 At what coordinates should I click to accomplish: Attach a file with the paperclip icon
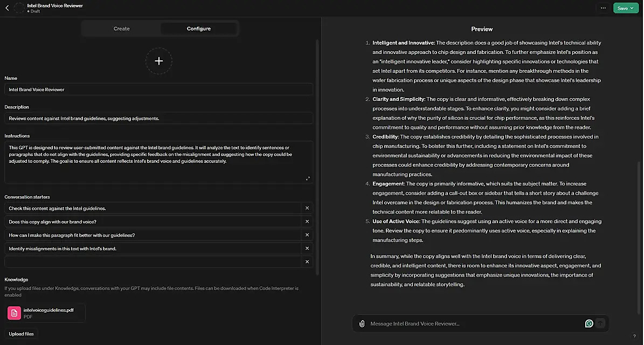(362, 323)
